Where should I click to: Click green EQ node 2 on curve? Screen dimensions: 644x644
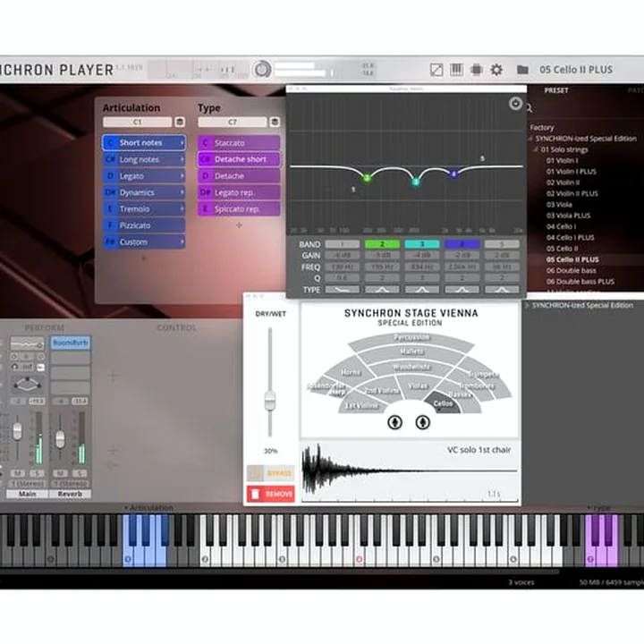point(367,177)
